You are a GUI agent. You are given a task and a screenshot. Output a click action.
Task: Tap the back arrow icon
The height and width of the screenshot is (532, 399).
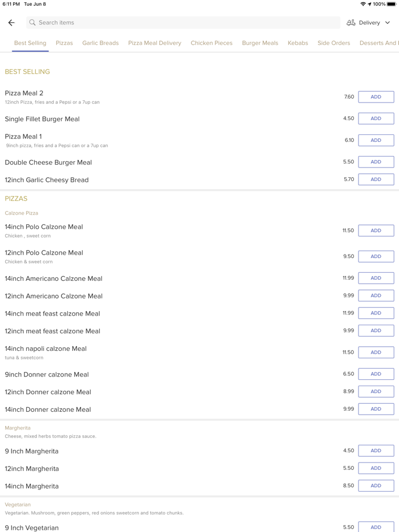coord(11,23)
